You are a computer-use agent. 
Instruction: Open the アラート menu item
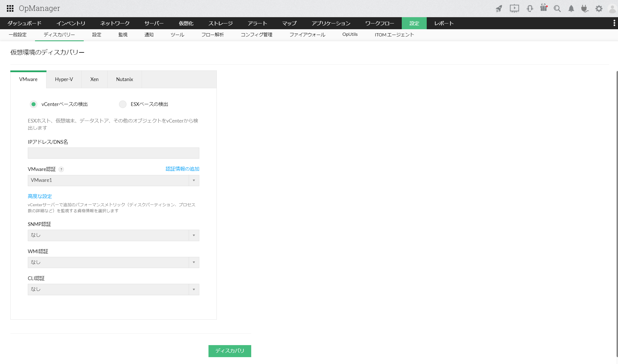[257, 23]
